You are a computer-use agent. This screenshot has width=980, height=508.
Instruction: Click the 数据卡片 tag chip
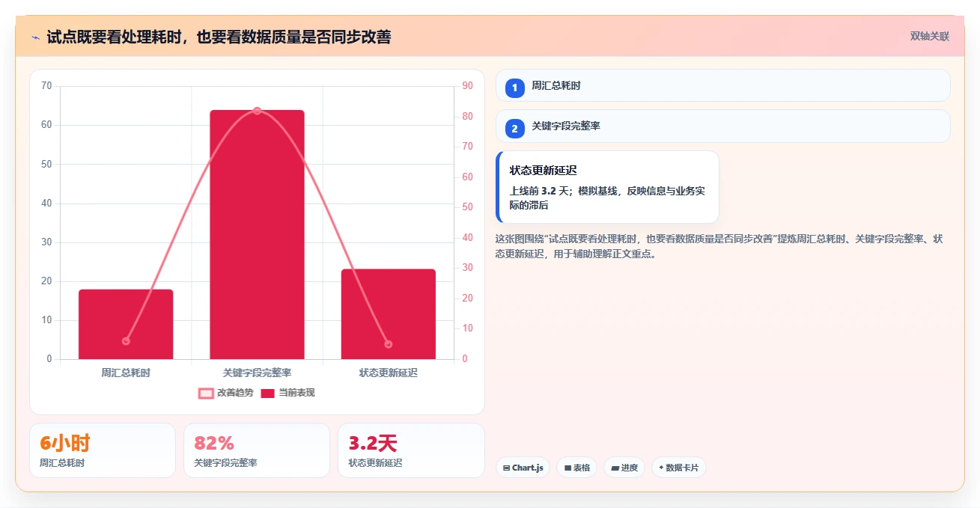tap(678, 468)
